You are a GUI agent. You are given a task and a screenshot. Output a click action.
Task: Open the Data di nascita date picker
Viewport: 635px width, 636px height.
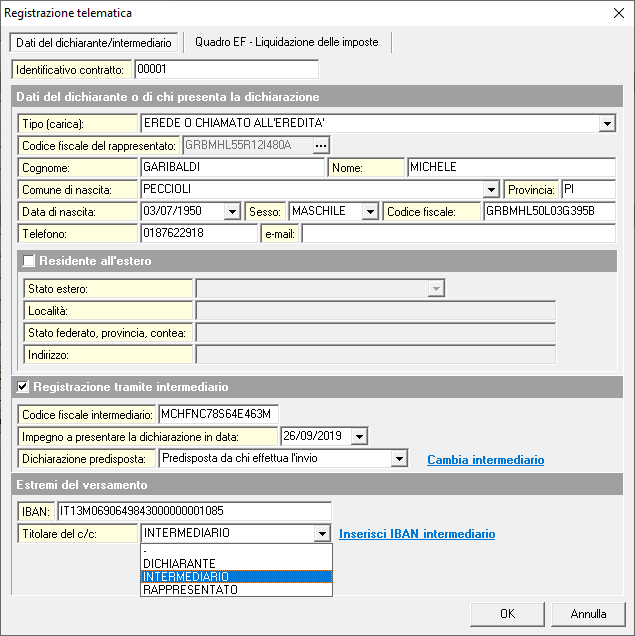coord(232,212)
